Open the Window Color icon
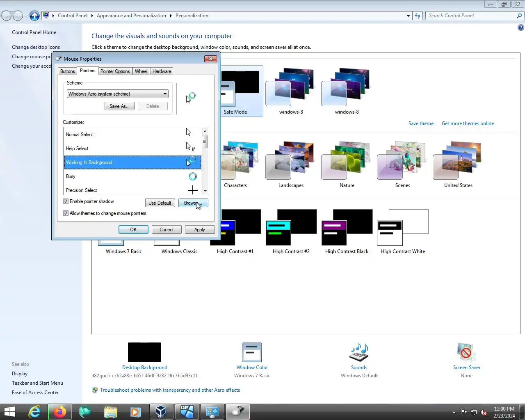 pos(252,352)
